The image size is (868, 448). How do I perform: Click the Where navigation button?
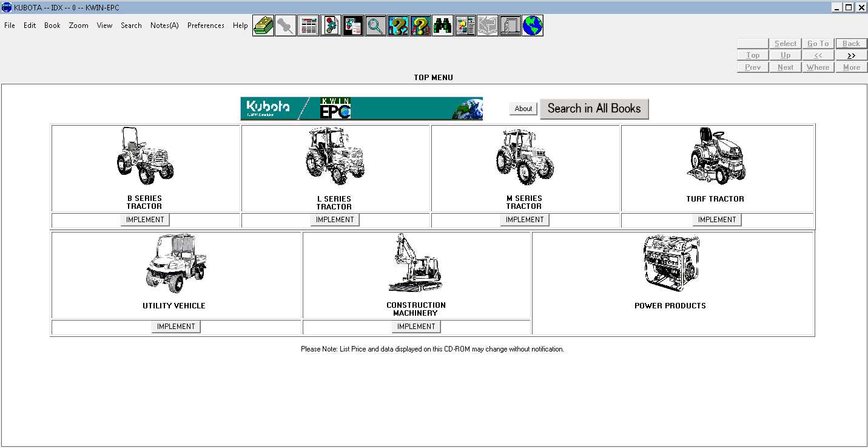tap(818, 67)
